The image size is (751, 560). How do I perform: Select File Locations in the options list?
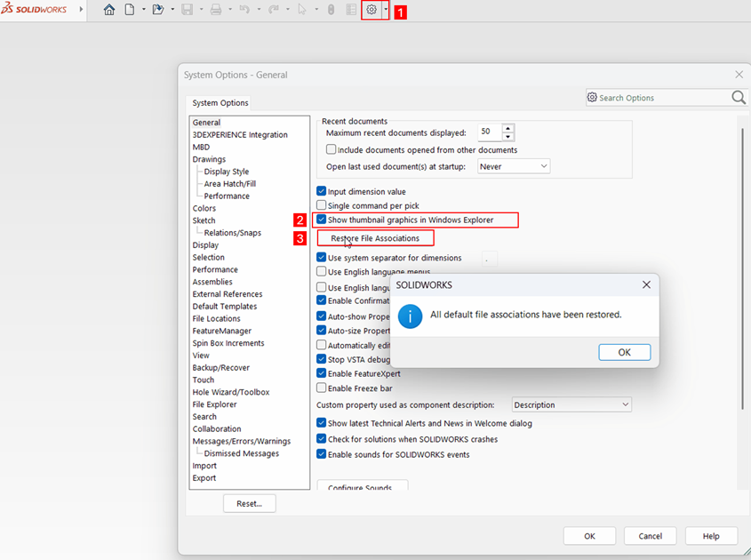tap(216, 318)
